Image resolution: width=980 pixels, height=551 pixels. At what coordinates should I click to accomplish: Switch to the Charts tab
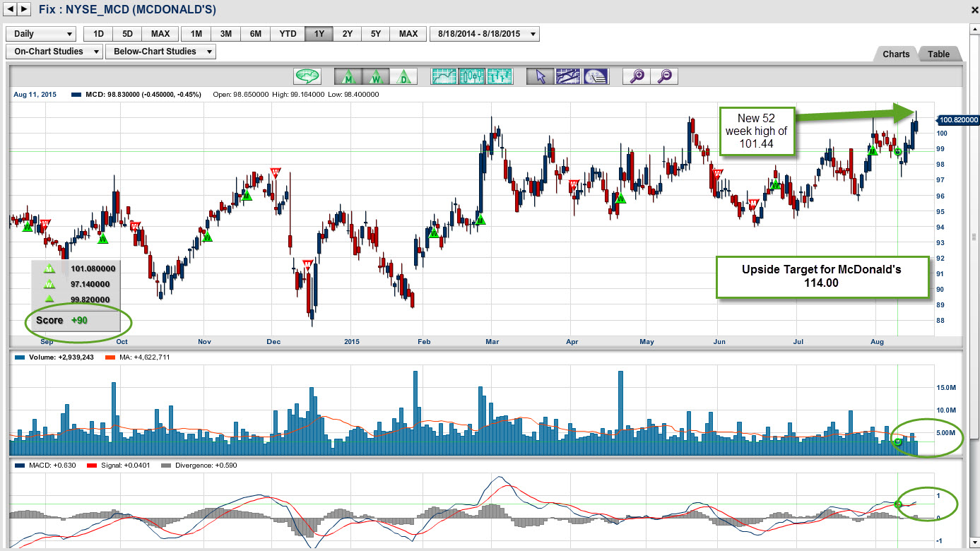(896, 54)
